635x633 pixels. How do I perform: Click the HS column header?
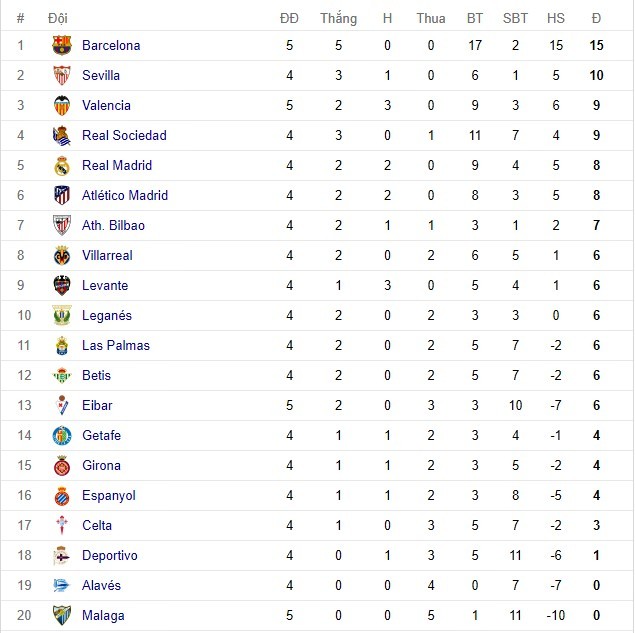point(555,18)
